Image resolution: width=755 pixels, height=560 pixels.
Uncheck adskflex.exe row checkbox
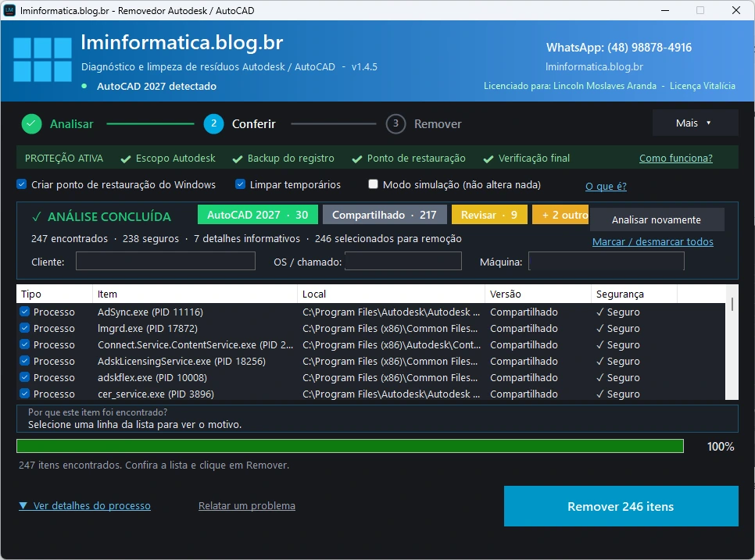[24, 377]
